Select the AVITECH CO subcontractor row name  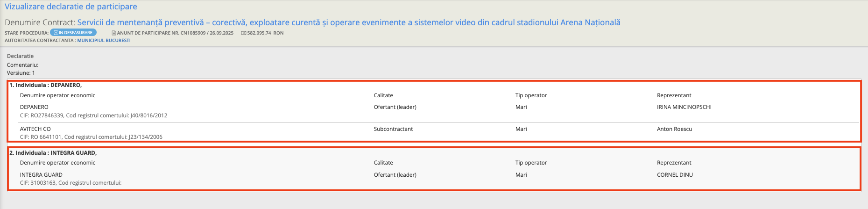click(35, 129)
